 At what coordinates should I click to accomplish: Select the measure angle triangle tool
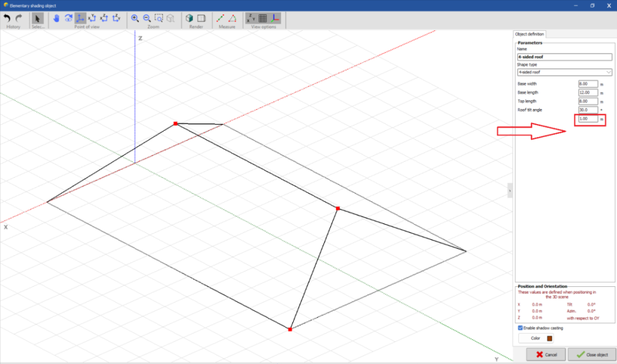(x=233, y=18)
